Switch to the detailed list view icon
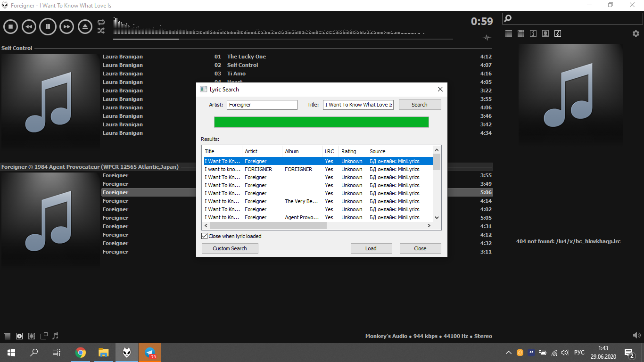 [521, 33]
